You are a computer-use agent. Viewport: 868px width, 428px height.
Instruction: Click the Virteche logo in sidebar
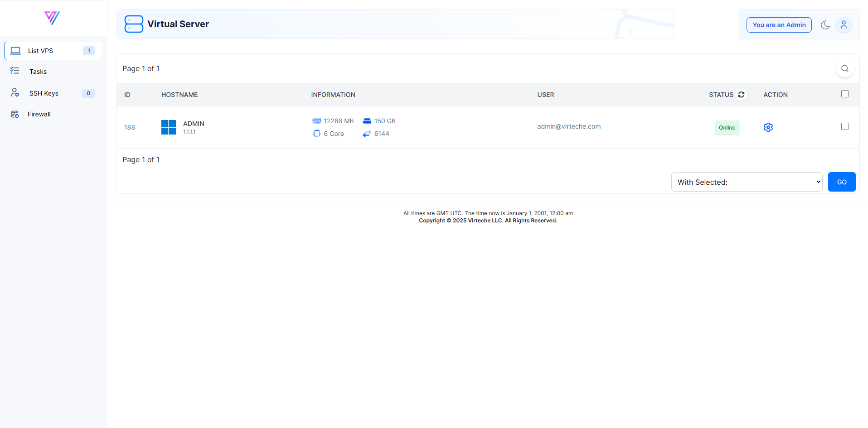coord(52,18)
